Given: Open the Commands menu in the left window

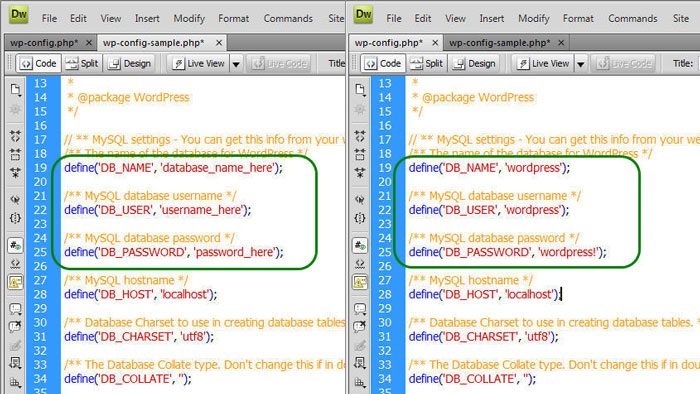Looking at the screenshot, I should (288, 19).
